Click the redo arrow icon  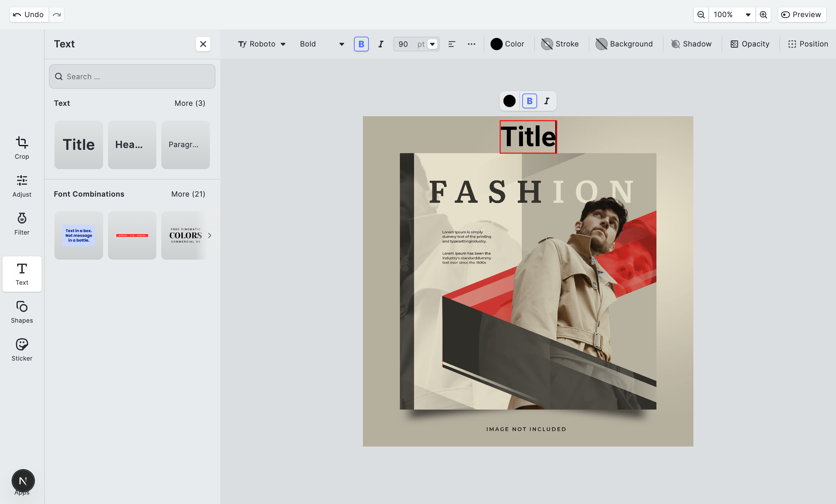[57, 15]
